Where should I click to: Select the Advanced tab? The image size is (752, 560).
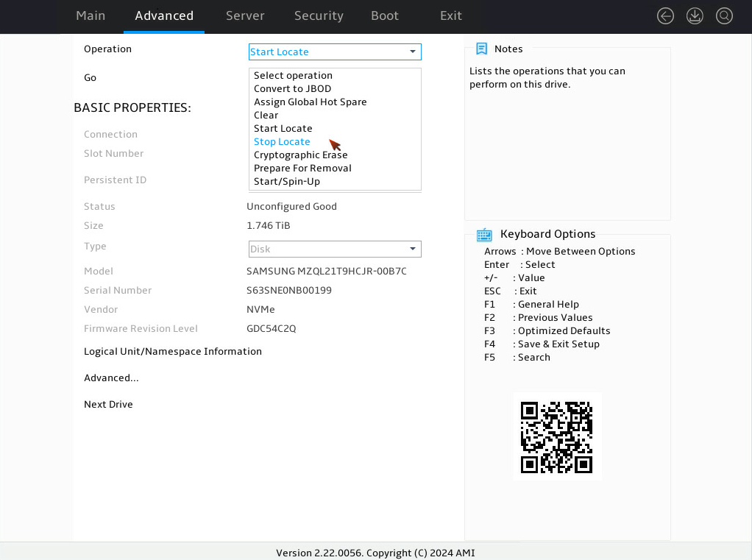[x=164, y=16]
